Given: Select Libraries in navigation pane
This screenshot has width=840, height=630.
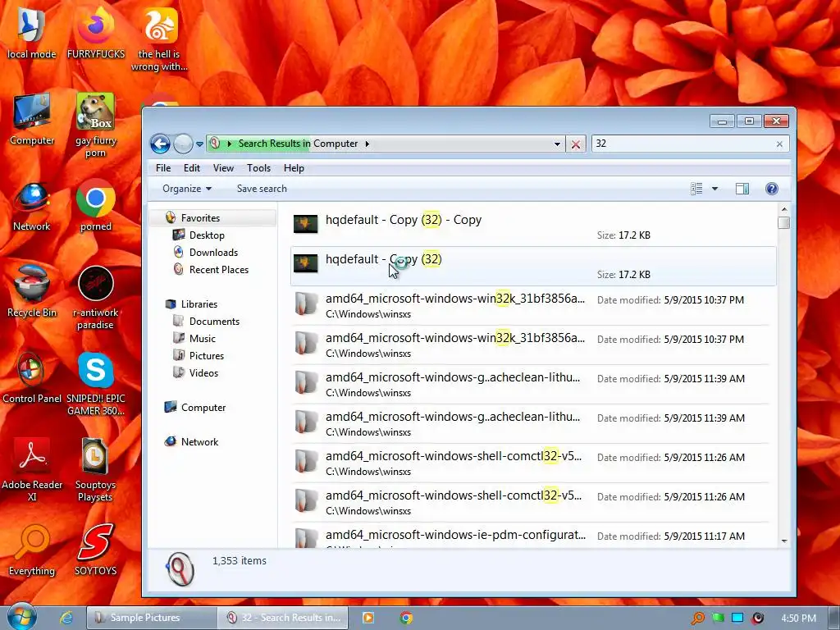Looking at the screenshot, I should (x=199, y=304).
